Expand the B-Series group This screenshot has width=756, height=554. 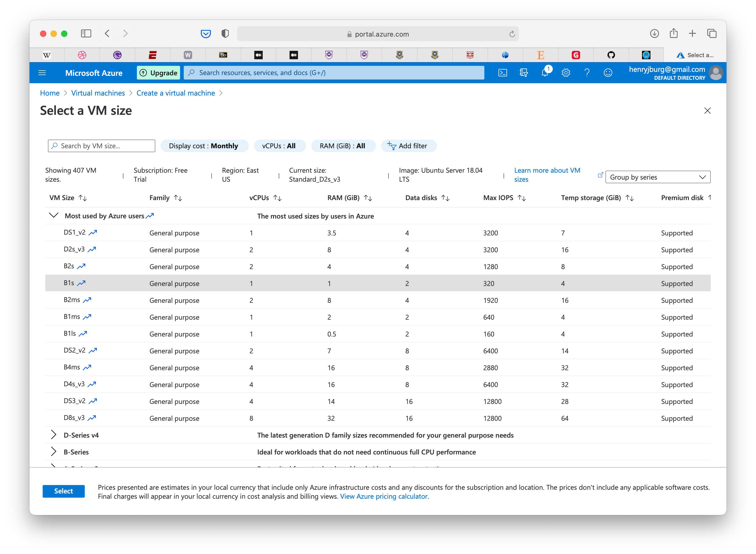(53, 452)
